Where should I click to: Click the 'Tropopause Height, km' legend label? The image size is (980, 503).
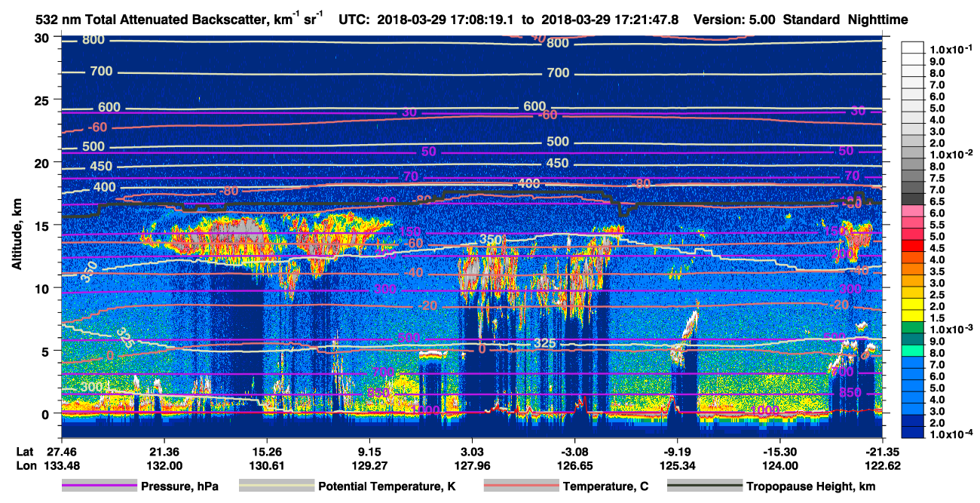pyautogui.click(x=810, y=486)
